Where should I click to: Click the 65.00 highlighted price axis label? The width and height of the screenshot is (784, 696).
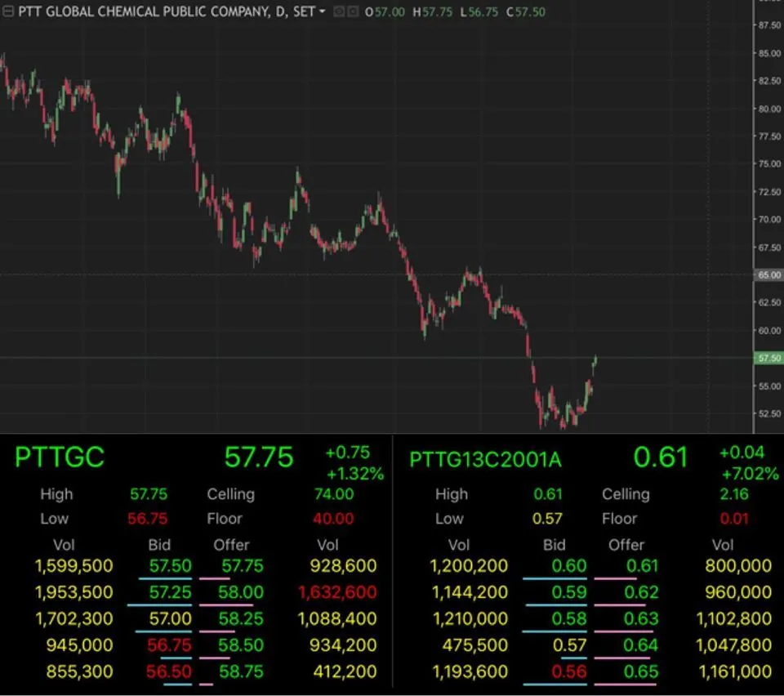click(x=768, y=275)
